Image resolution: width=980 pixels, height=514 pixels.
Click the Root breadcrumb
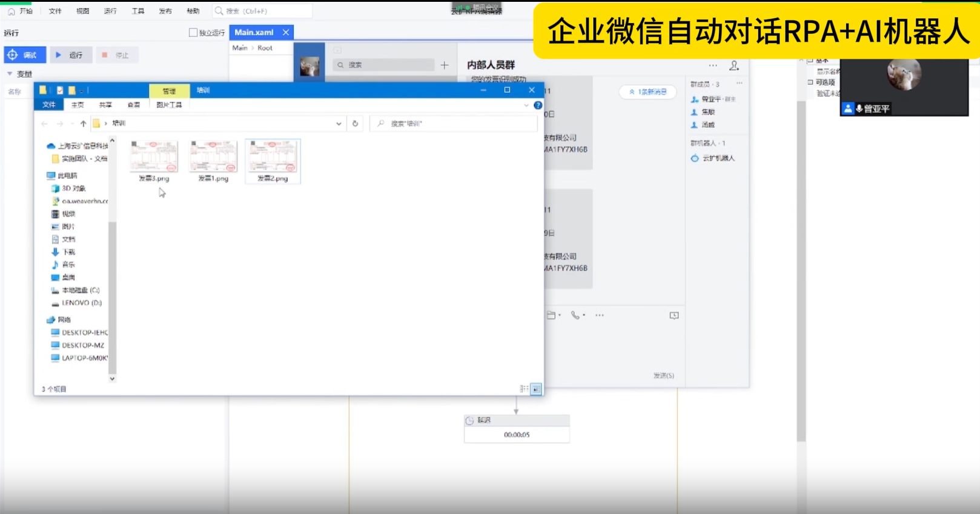pyautogui.click(x=265, y=48)
